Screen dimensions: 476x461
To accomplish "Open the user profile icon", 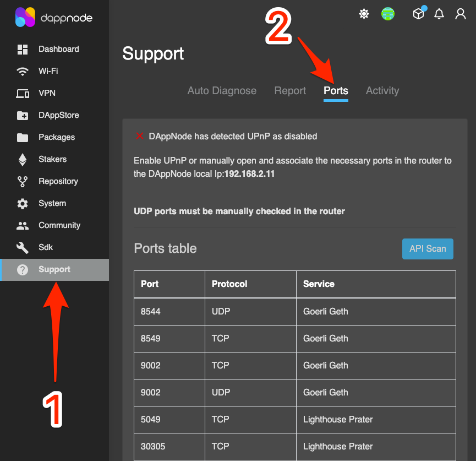I will tap(461, 14).
